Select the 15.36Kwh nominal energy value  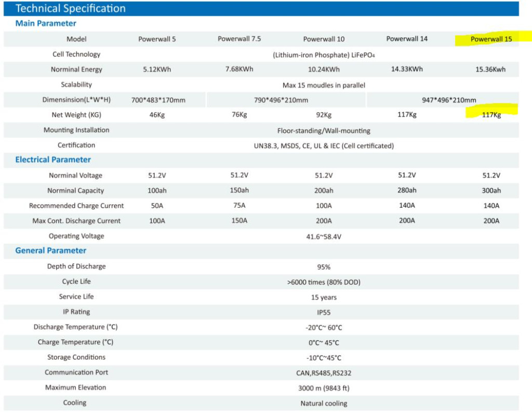(x=490, y=70)
